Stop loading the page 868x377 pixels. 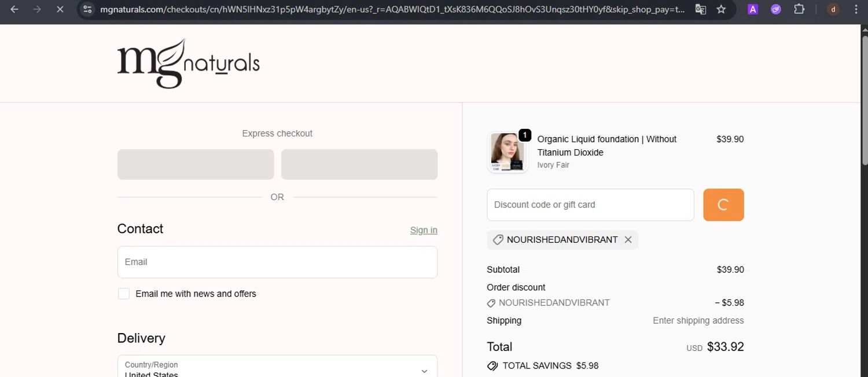pyautogui.click(x=60, y=9)
